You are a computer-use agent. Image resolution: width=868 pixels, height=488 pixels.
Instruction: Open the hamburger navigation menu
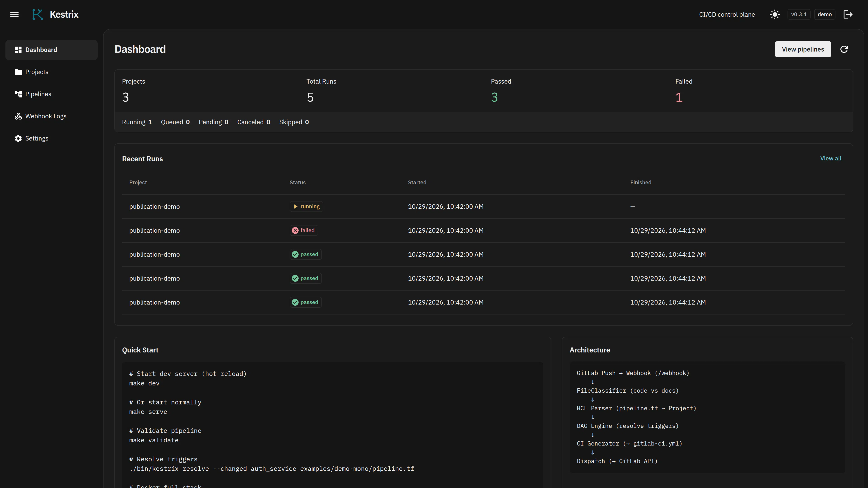(x=14, y=14)
